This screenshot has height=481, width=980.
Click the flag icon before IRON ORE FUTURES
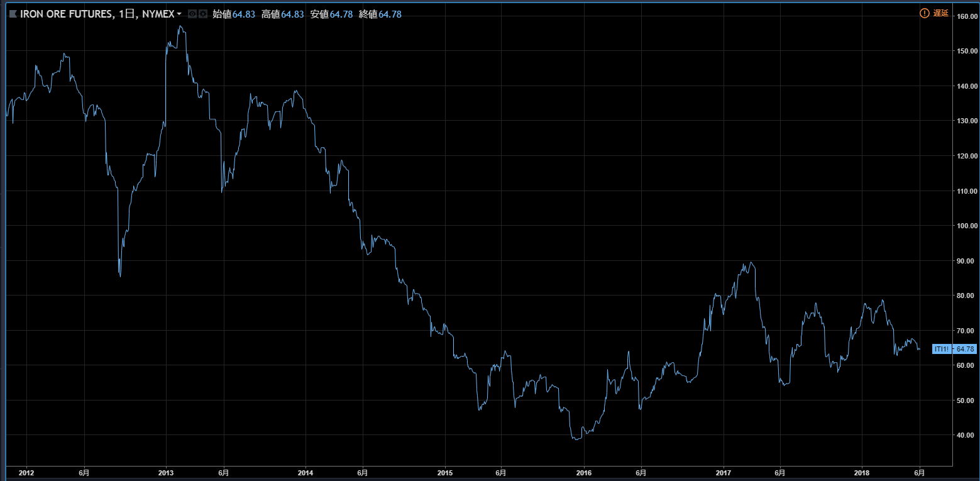[13, 14]
